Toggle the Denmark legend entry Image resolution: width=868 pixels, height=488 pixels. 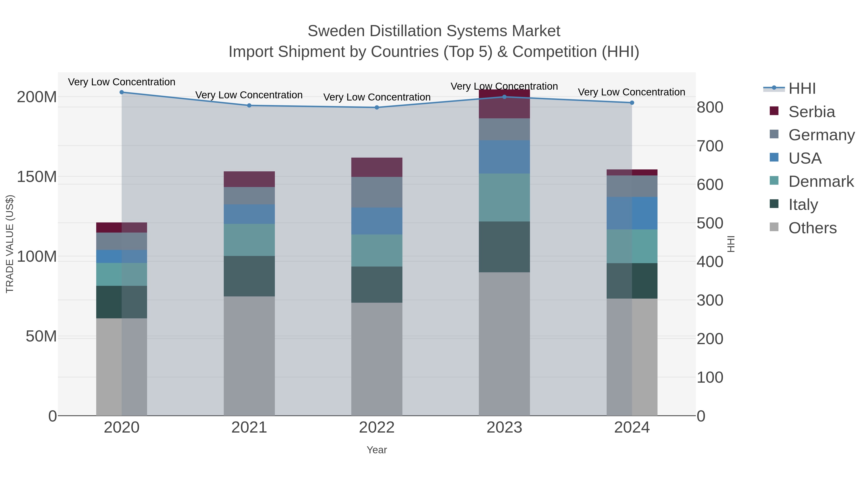(x=812, y=181)
